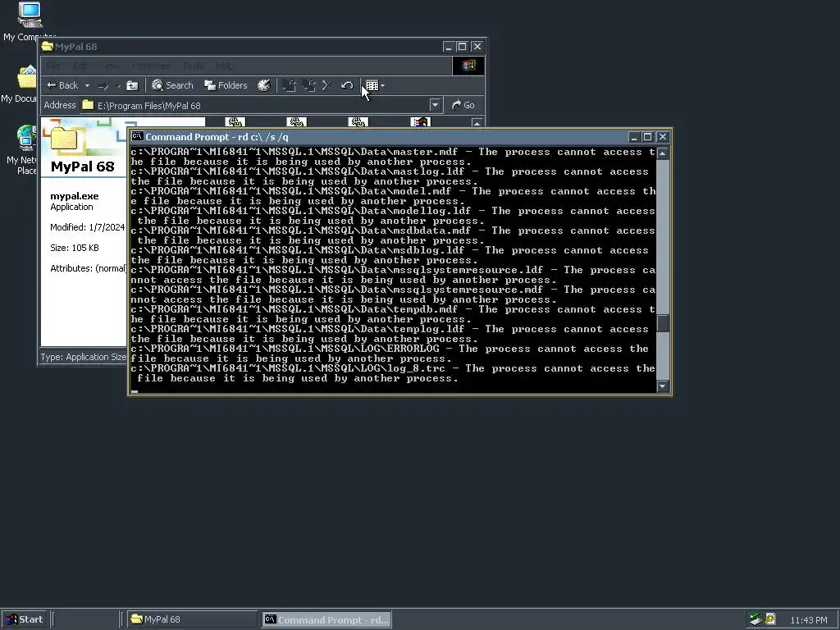Click the log_8.trc line in Command Prompt

coord(393,373)
